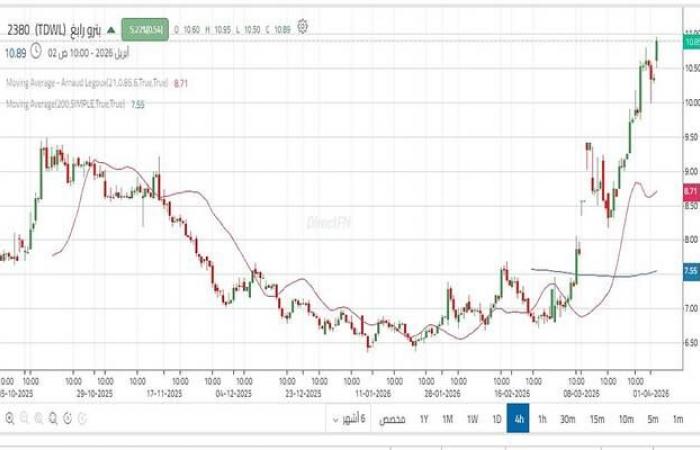Select the 1D interval
Screen dimensions: 700x450
496,418
